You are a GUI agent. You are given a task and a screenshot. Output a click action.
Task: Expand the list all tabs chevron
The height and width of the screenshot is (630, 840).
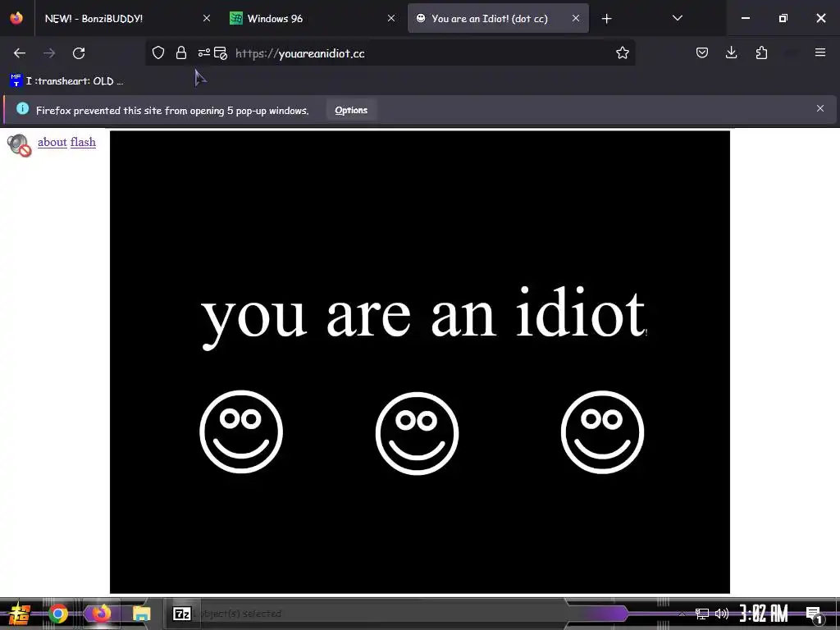click(x=677, y=18)
